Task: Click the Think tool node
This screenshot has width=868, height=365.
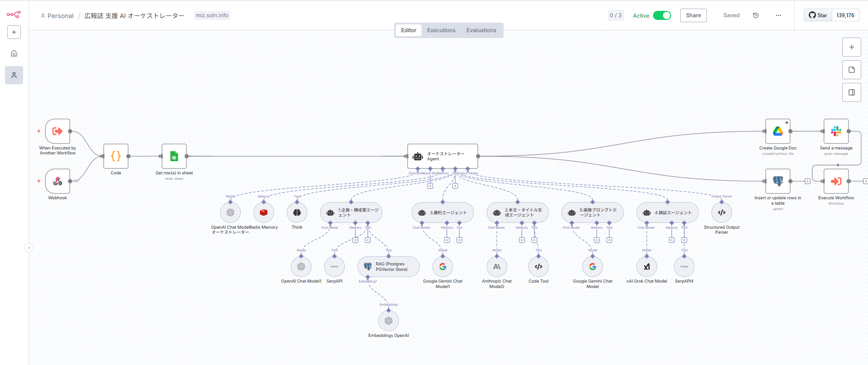Action: coord(297,212)
